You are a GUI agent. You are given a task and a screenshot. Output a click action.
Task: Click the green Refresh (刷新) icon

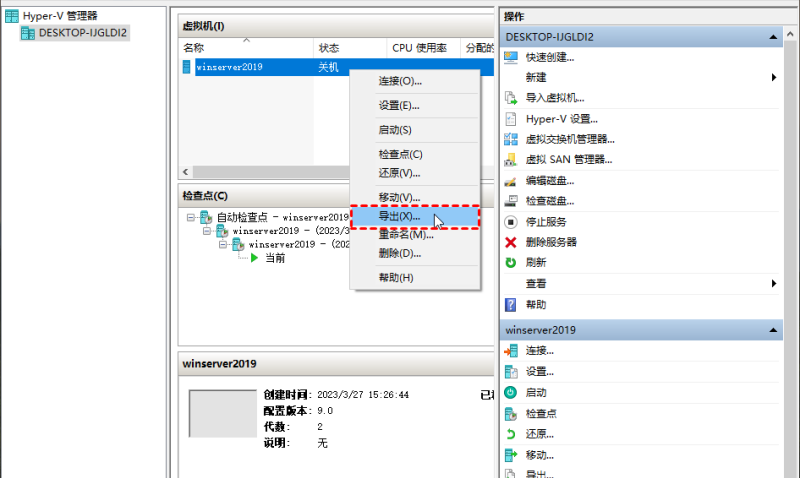(511, 263)
